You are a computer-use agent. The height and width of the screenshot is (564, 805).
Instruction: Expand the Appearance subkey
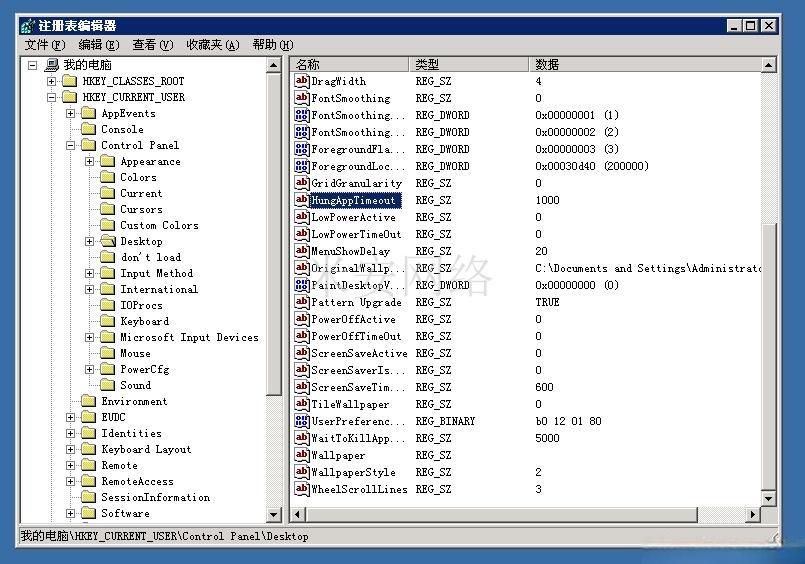90,161
